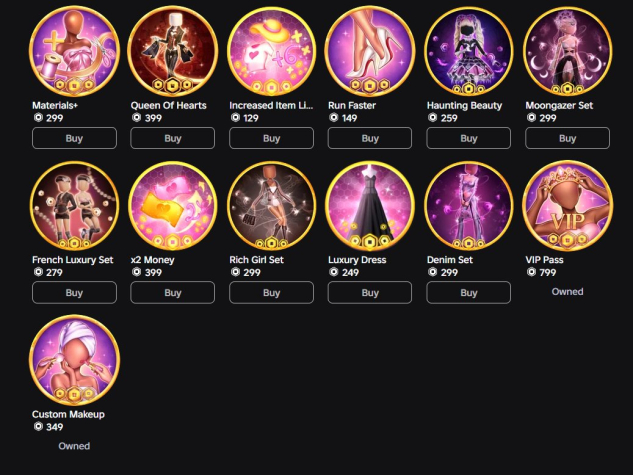Screen dimensions: 633x475
Task: Buy the Materials+ pass
Action: 74,138
